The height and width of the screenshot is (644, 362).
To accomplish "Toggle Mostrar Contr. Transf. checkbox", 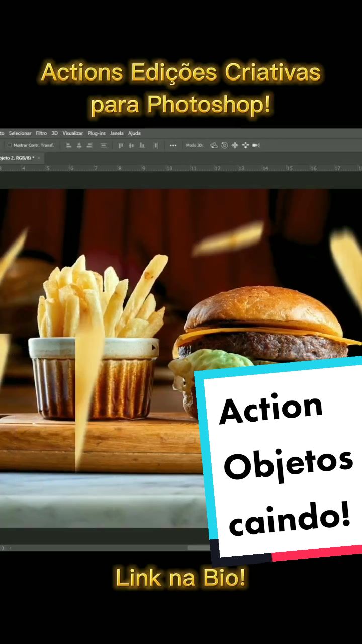I will (x=10, y=145).
